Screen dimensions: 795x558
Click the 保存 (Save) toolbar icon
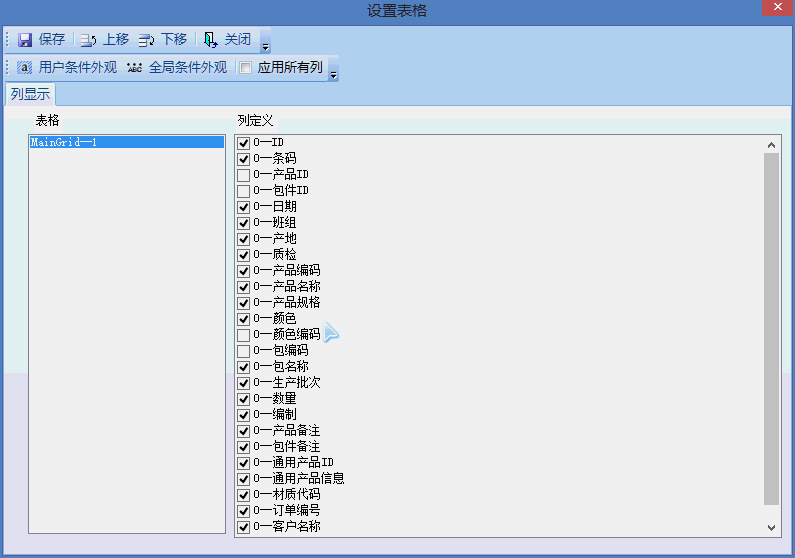tap(25, 40)
